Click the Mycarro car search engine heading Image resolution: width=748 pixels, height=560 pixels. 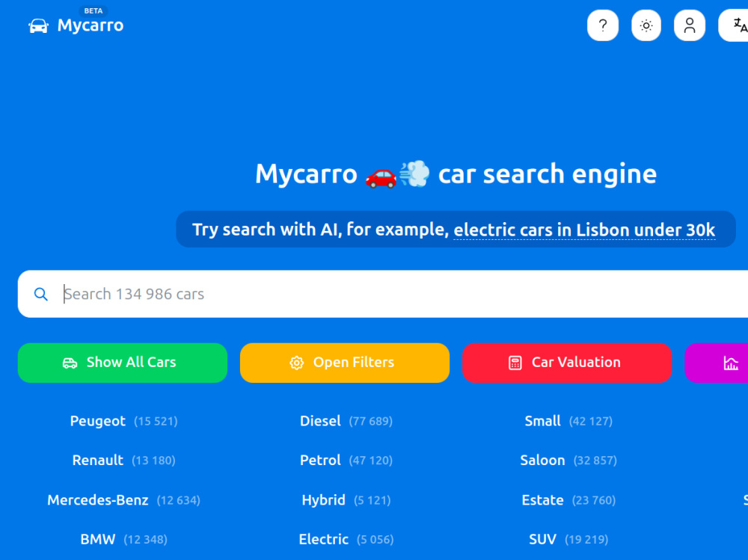pyautogui.click(x=456, y=173)
